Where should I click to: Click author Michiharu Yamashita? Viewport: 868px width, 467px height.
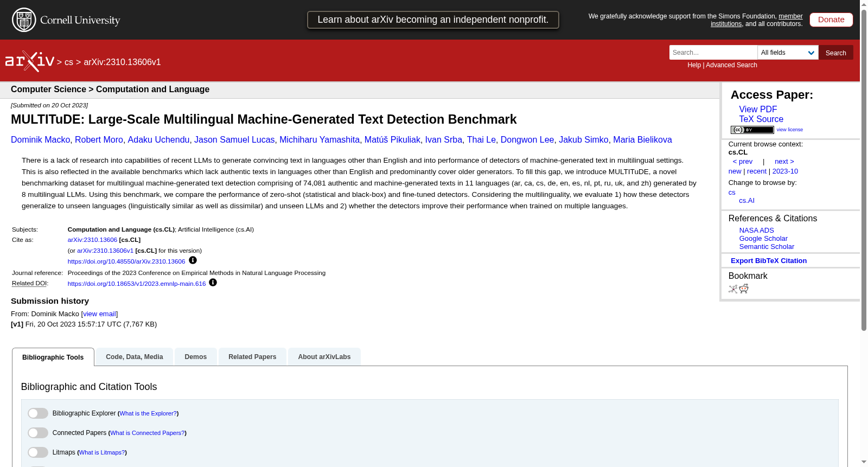[320, 139]
